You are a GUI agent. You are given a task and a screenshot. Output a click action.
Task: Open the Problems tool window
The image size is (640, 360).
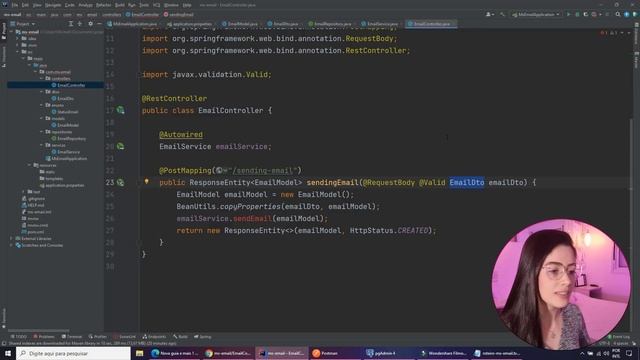coord(44,337)
